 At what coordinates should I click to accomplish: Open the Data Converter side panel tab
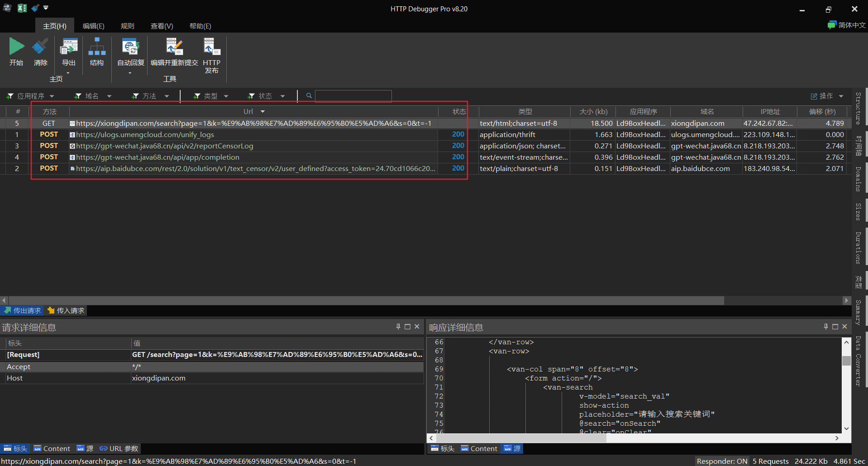click(x=858, y=361)
